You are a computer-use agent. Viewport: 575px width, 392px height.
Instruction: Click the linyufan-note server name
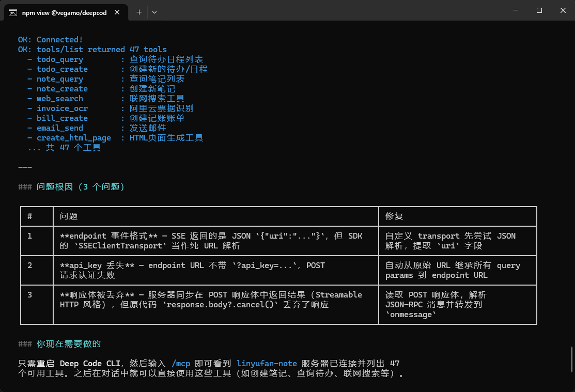point(267,364)
